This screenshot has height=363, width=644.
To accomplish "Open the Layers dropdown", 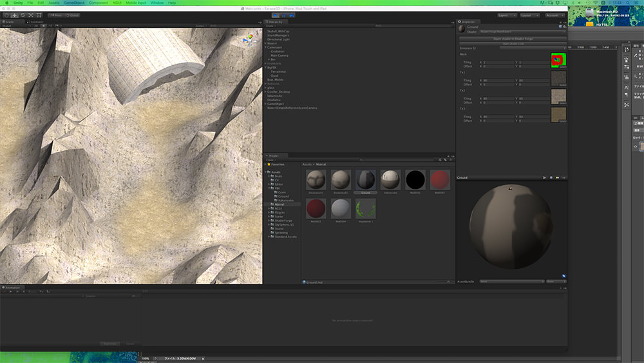I will [507, 15].
